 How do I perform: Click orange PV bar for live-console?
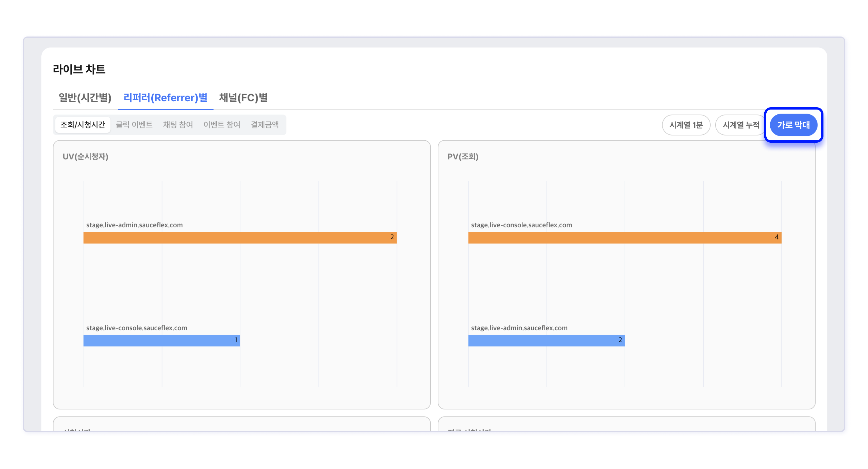tap(624, 238)
